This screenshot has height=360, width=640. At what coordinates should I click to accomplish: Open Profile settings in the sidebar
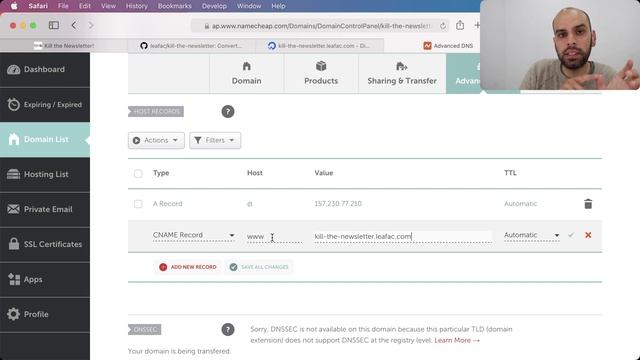(x=45, y=314)
